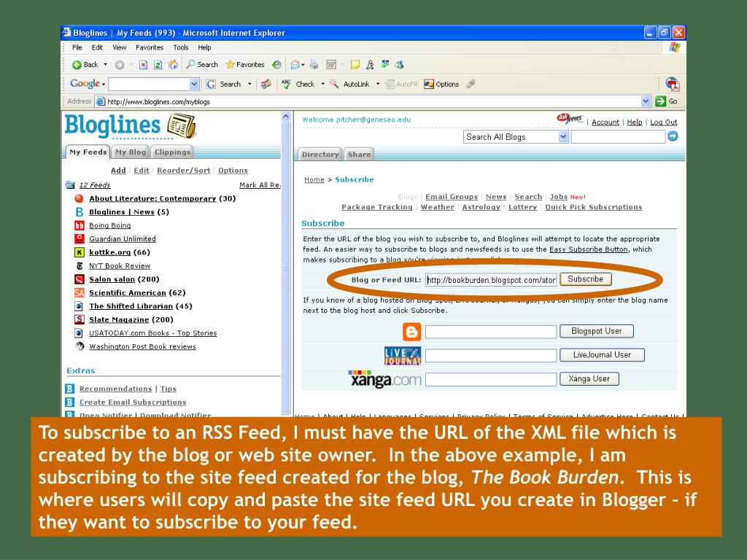Open the Share tab
Screen dimensions: 747x560
[x=359, y=155]
